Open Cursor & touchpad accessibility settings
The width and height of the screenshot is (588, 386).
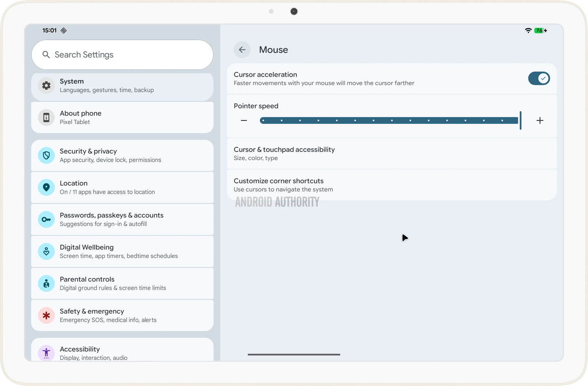tap(391, 154)
